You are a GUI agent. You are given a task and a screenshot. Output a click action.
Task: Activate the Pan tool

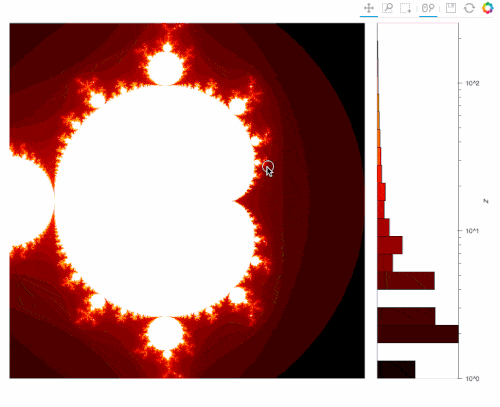[369, 8]
